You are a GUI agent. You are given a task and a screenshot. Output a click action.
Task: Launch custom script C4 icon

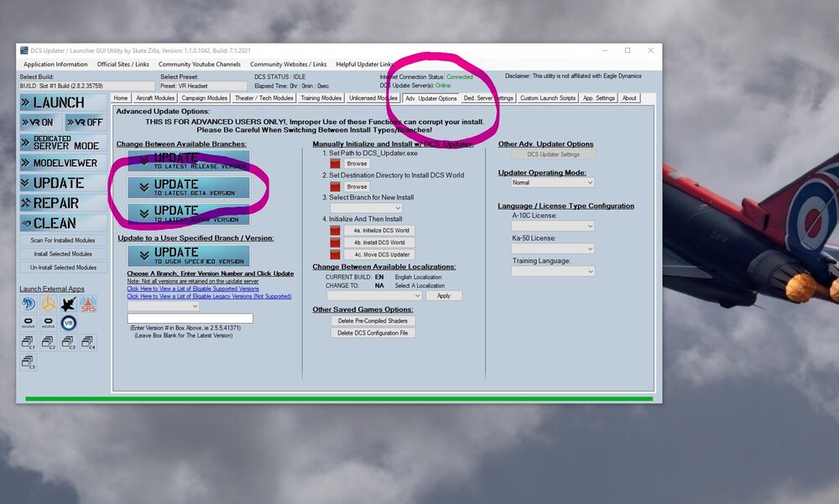(88, 342)
